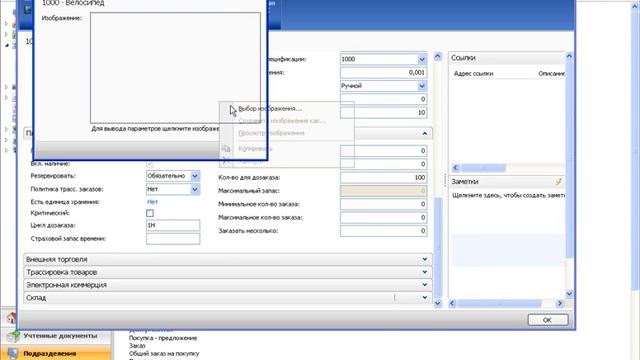The width and height of the screenshot is (640, 360).
Task: Click the up arrow of the FactBox vertical scrollbar
Action: click(569, 57)
